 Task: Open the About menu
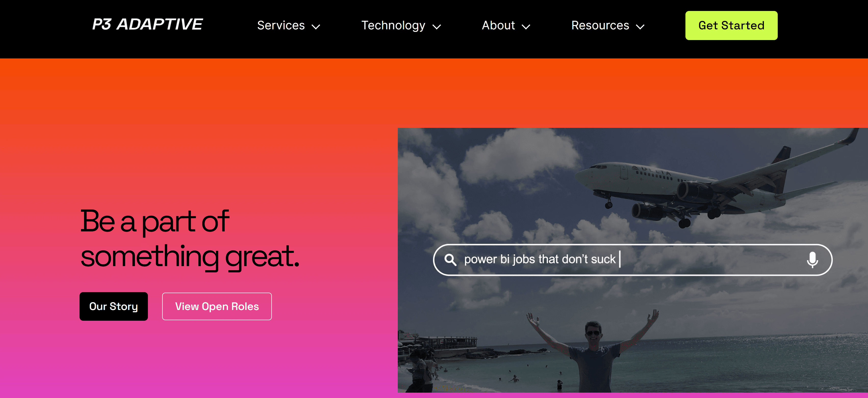(x=498, y=25)
